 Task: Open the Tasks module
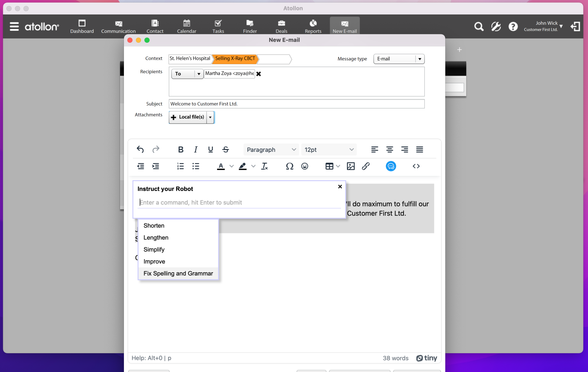tap(218, 26)
